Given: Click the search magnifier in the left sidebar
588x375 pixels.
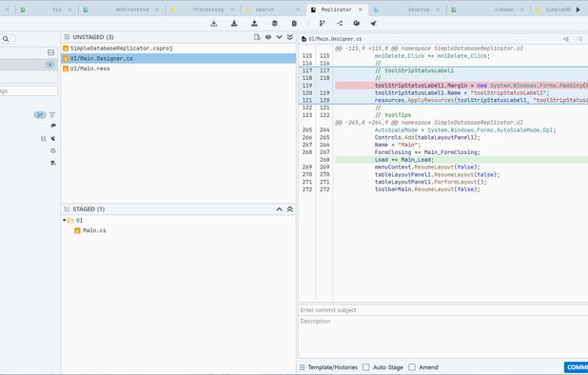Looking at the screenshot, I should pos(6,39).
